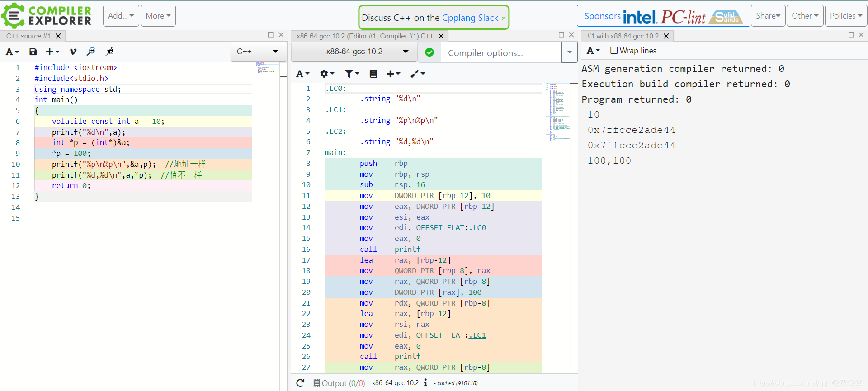Viewport: 868px width, 391px height.
Task: Open the Cpplang Slack link
Action: pos(470,18)
